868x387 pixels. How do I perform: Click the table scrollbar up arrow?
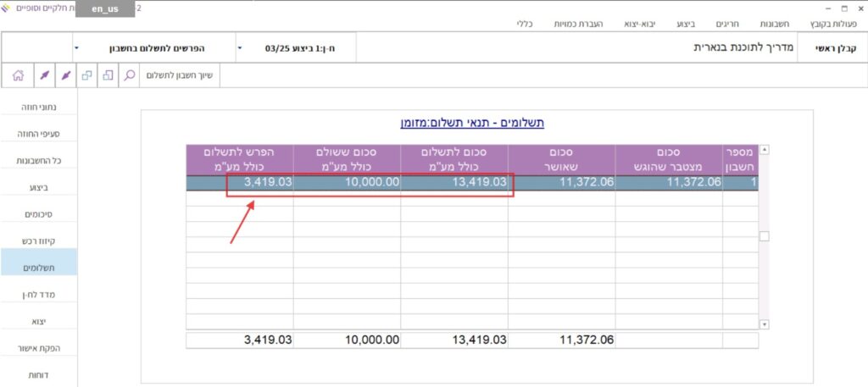point(764,151)
